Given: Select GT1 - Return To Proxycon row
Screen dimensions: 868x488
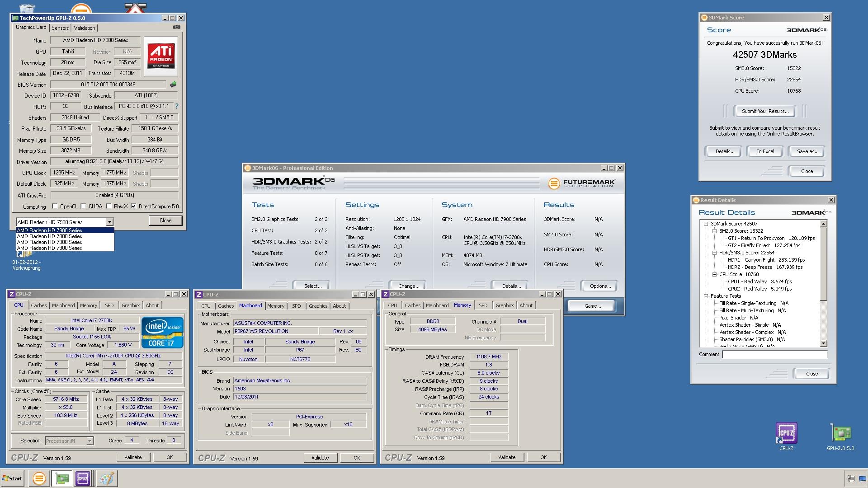Looking at the screenshot, I should pyautogui.click(x=771, y=238).
